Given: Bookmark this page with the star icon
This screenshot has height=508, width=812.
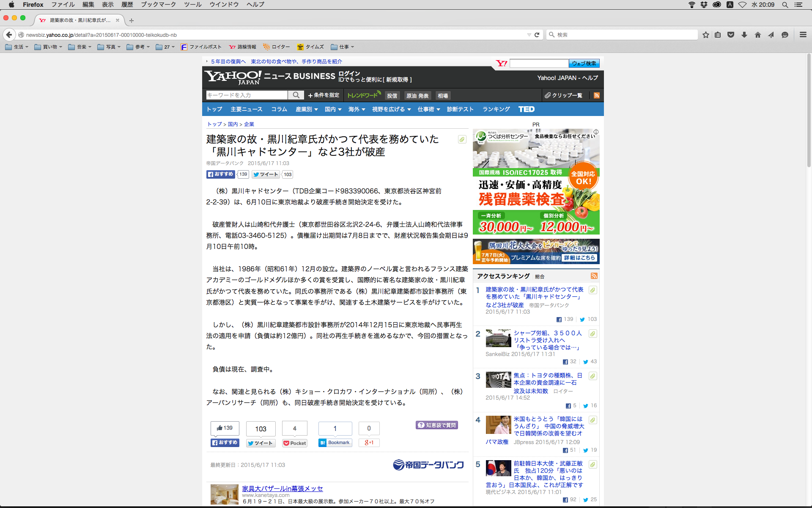Looking at the screenshot, I should [x=705, y=35].
